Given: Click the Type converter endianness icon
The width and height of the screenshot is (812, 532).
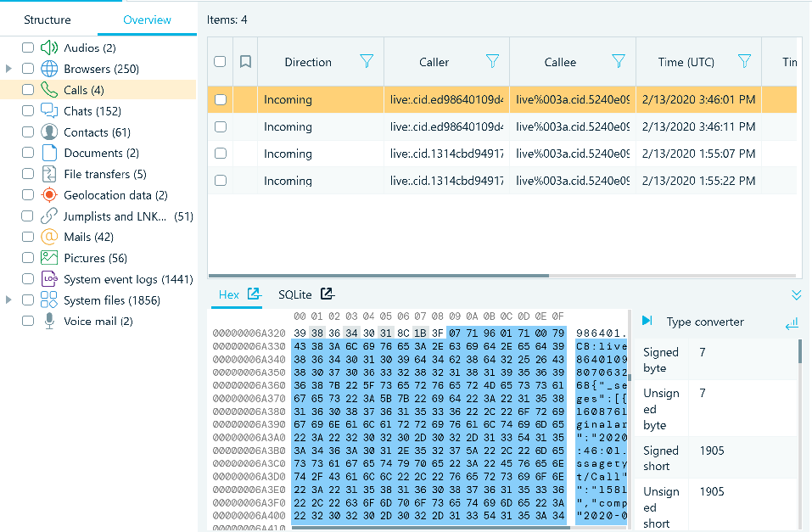Looking at the screenshot, I should click(792, 325).
